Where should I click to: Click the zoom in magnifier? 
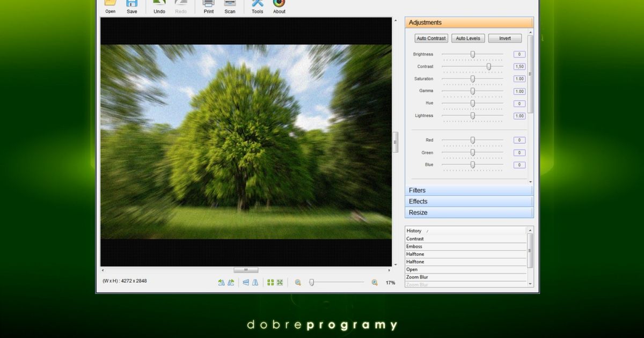[375, 282]
